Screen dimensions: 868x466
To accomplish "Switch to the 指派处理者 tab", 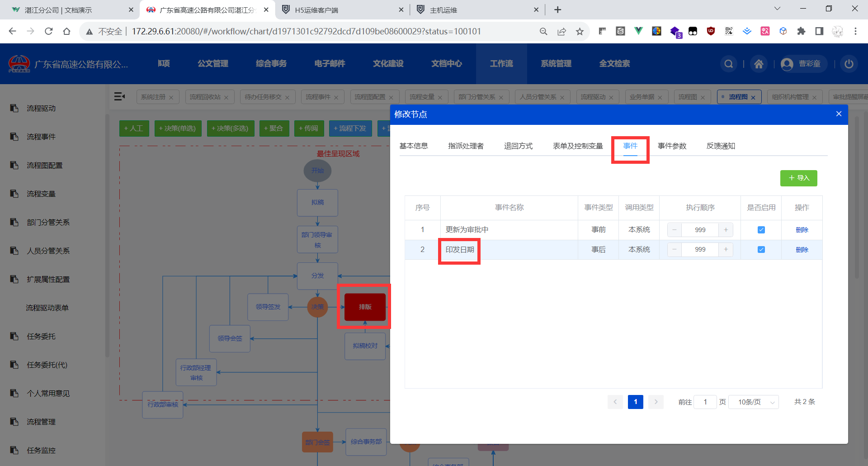I will pyautogui.click(x=466, y=146).
